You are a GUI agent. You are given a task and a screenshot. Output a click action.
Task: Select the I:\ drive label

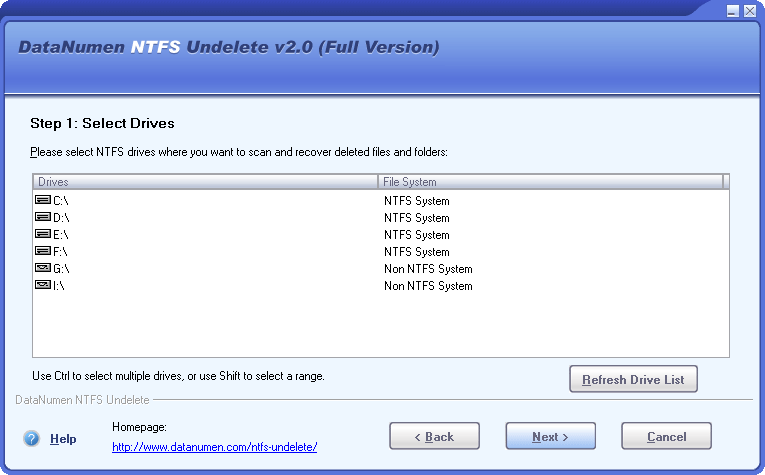pyautogui.click(x=59, y=286)
